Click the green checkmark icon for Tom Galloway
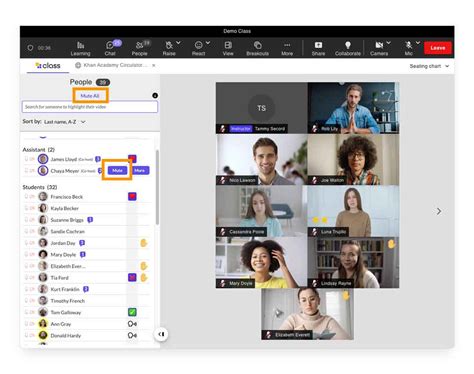 pyautogui.click(x=132, y=312)
